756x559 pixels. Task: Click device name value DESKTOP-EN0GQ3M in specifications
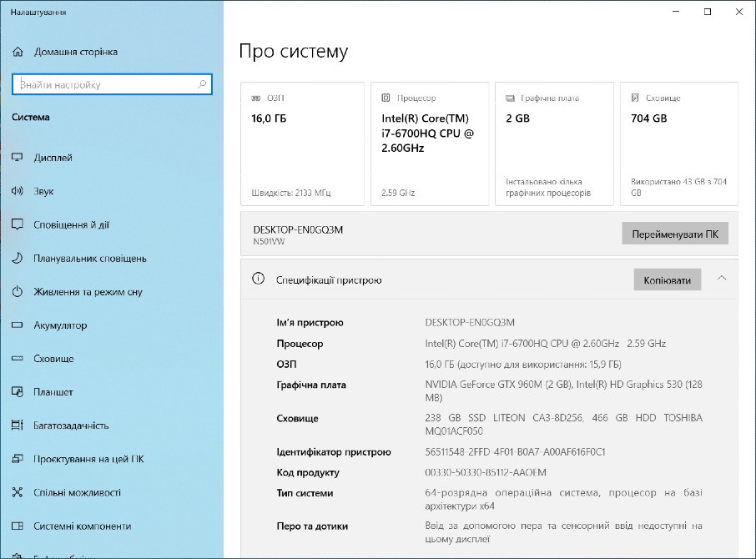pyautogui.click(x=470, y=322)
